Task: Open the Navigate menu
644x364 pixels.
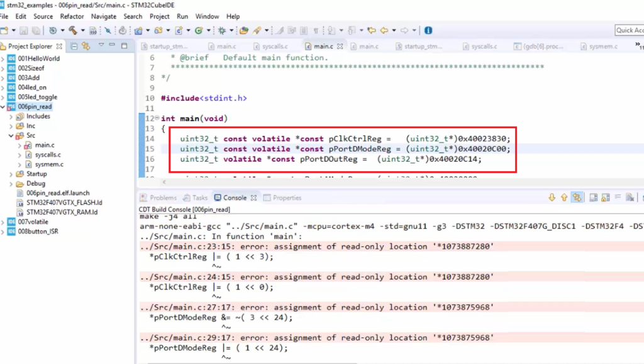Action: pos(104,16)
